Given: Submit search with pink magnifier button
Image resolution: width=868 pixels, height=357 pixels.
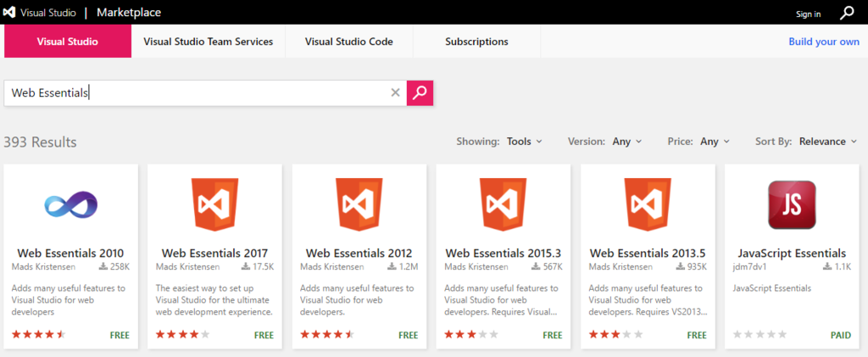Looking at the screenshot, I should pyautogui.click(x=420, y=92).
